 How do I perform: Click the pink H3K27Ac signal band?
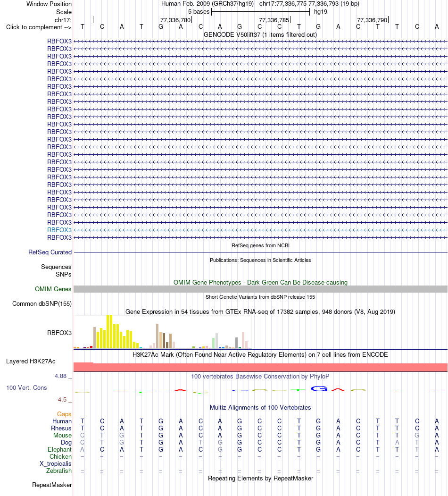point(260,367)
